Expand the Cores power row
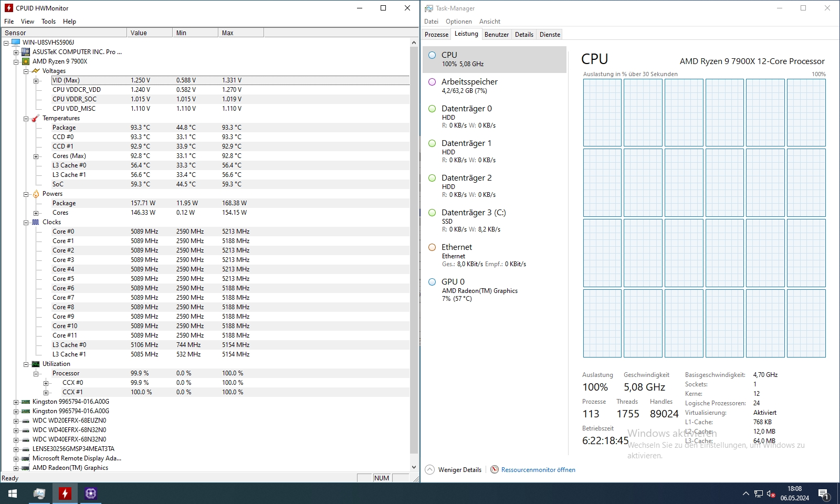The width and height of the screenshot is (840, 504). [36, 213]
